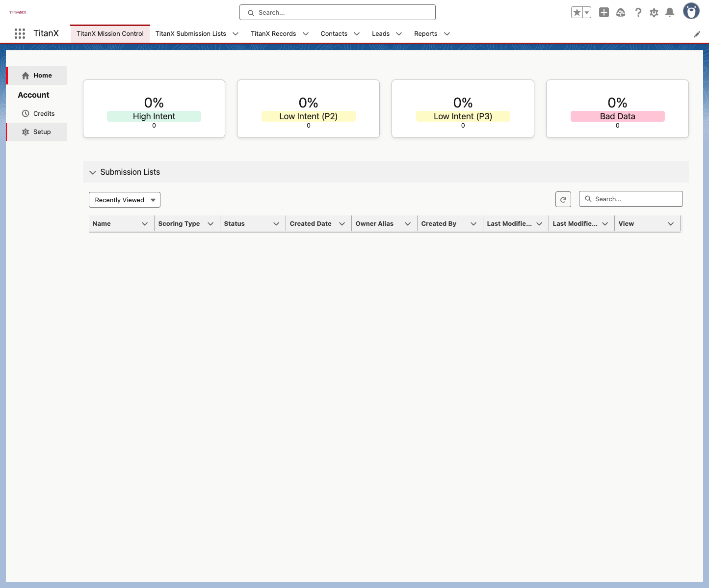Go to the Contacts tab
Viewport: 709px width, 588px height.
pos(334,34)
